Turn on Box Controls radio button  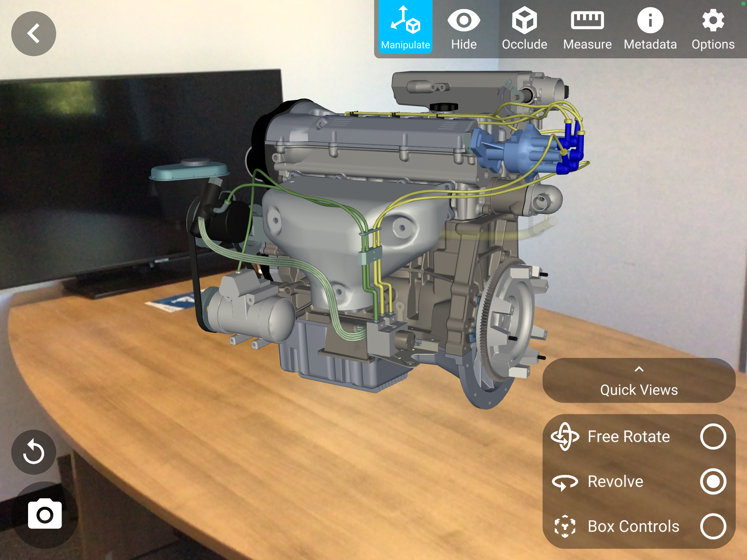713,526
